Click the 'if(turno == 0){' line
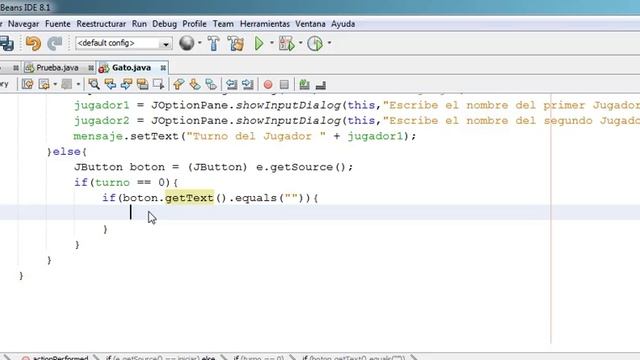 pyautogui.click(x=126, y=182)
